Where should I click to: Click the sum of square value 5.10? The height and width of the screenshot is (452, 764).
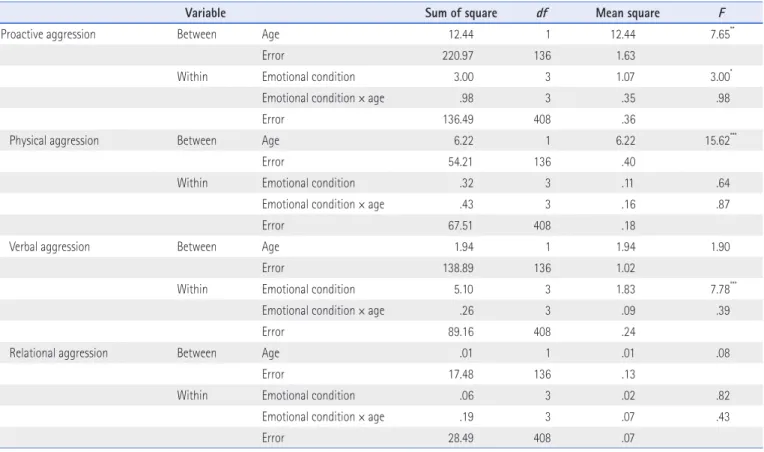tap(463, 289)
